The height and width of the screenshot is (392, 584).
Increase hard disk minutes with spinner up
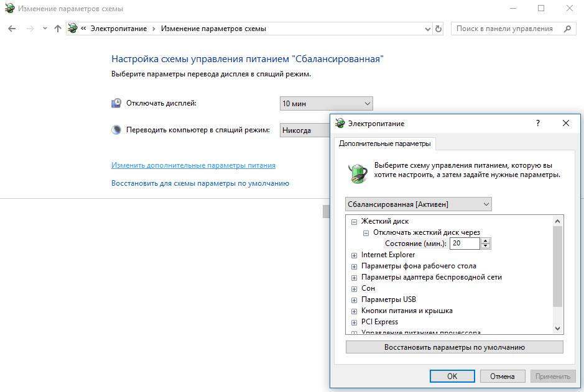(x=486, y=240)
